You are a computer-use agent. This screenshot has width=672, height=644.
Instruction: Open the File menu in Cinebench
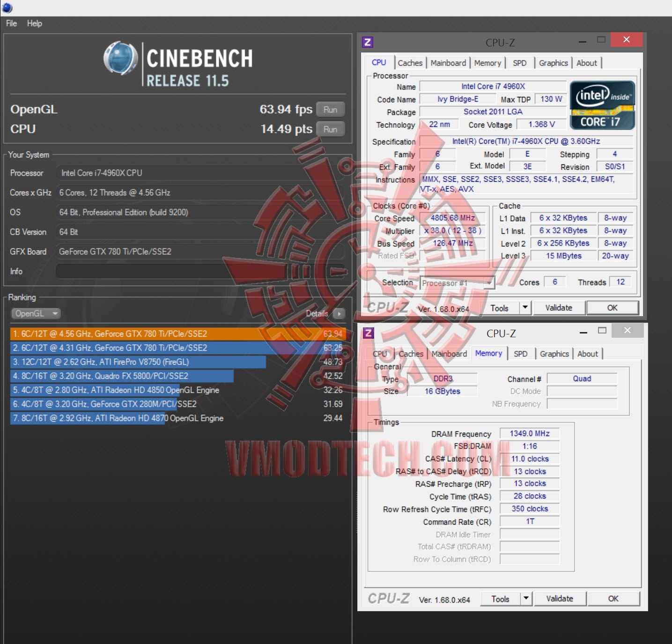tap(12, 23)
